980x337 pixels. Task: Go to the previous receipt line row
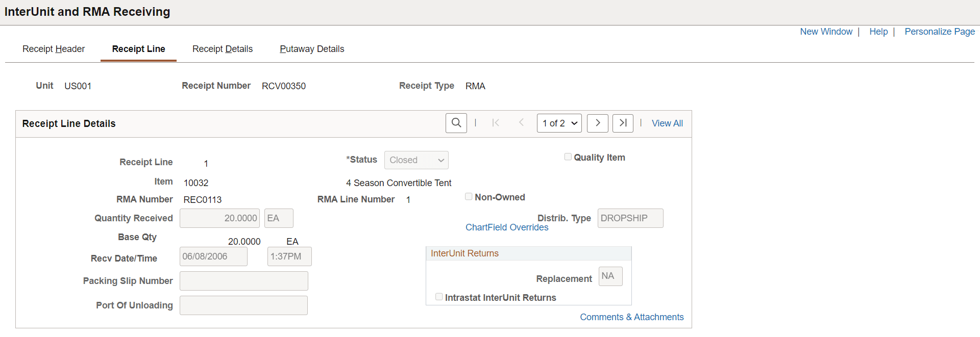click(x=521, y=123)
